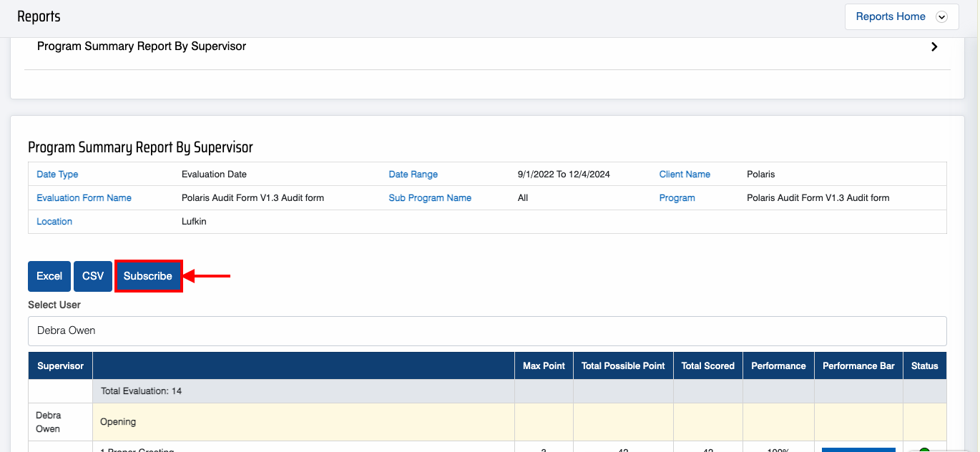
Task: Open the Select User box showing Debra Owen
Action: click(487, 331)
